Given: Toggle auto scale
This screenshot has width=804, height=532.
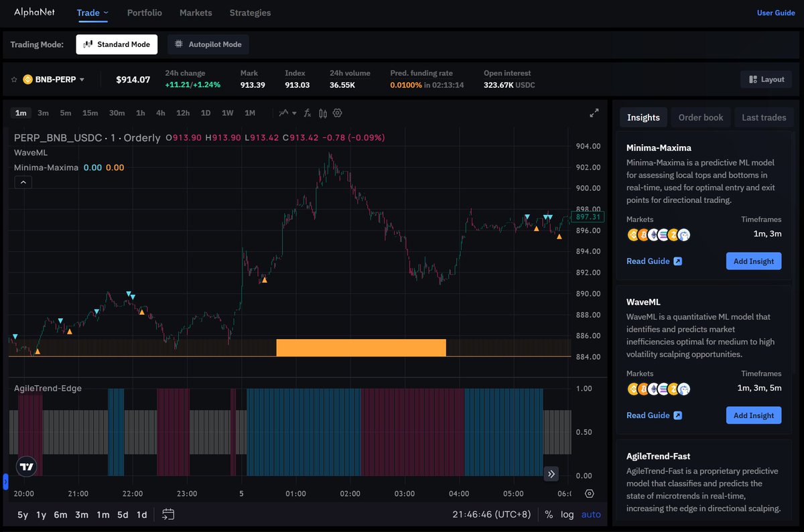Looking at the screenshot, I should (591, 515).
